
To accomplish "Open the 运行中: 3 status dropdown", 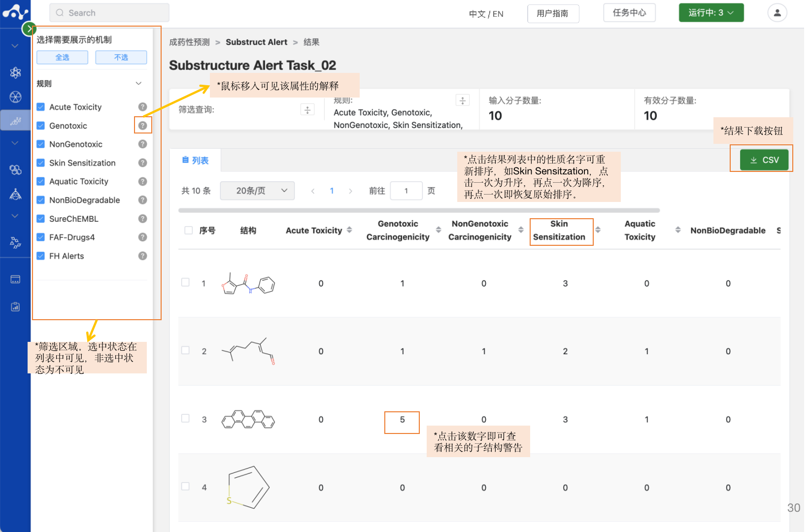I will 711,13.
